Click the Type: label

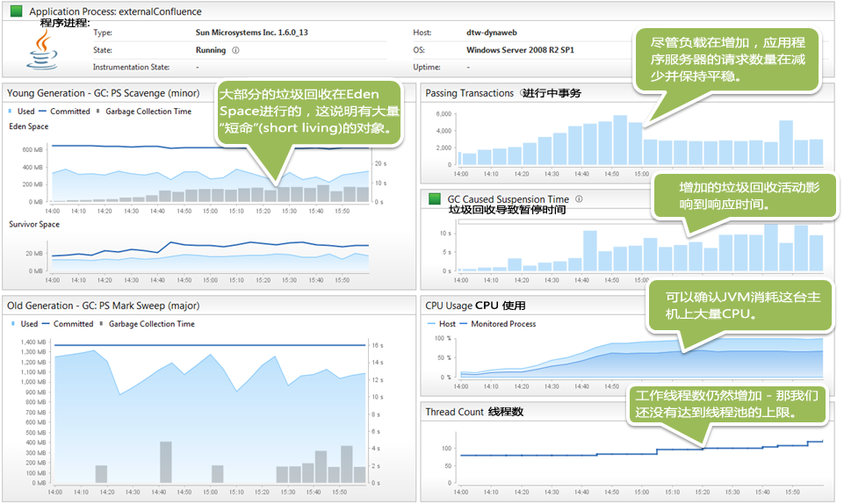point(103,32)
